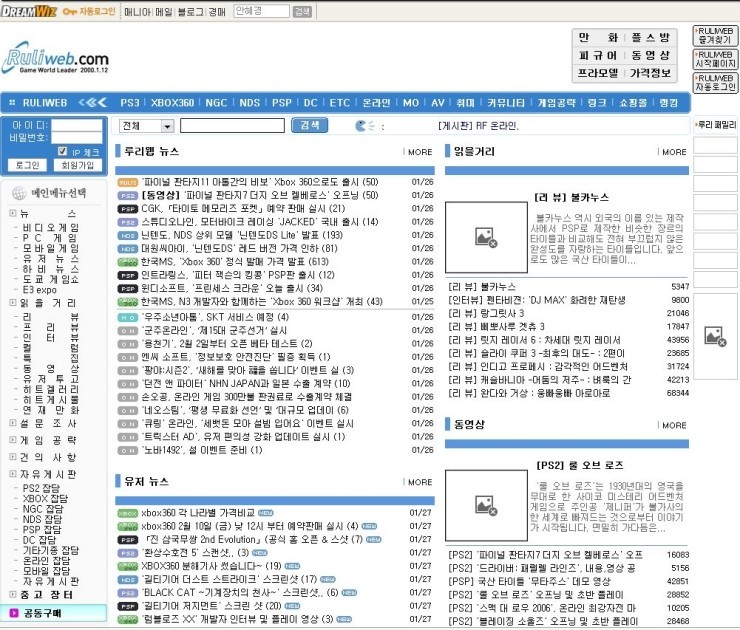The width and height of the screenshot is (740, 630).
Task: Click MORE link for 루리웹 뉴스
Action: point(420,152)
